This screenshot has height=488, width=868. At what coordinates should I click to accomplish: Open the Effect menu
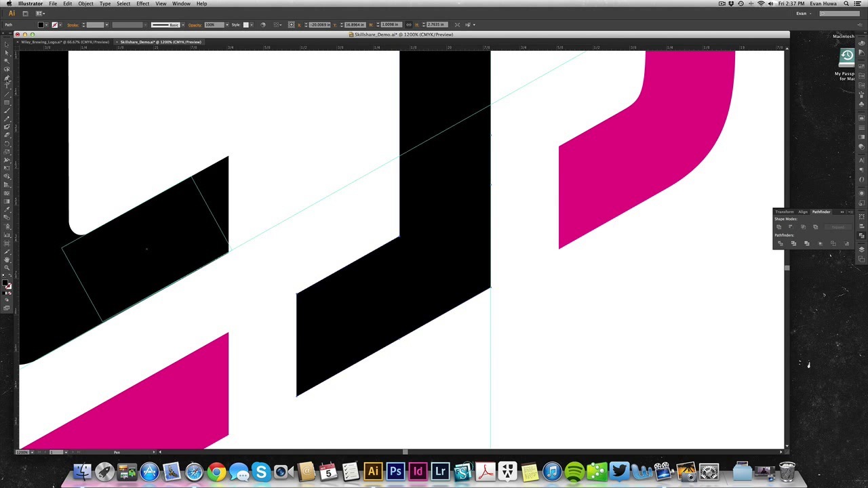coord(142,4)
